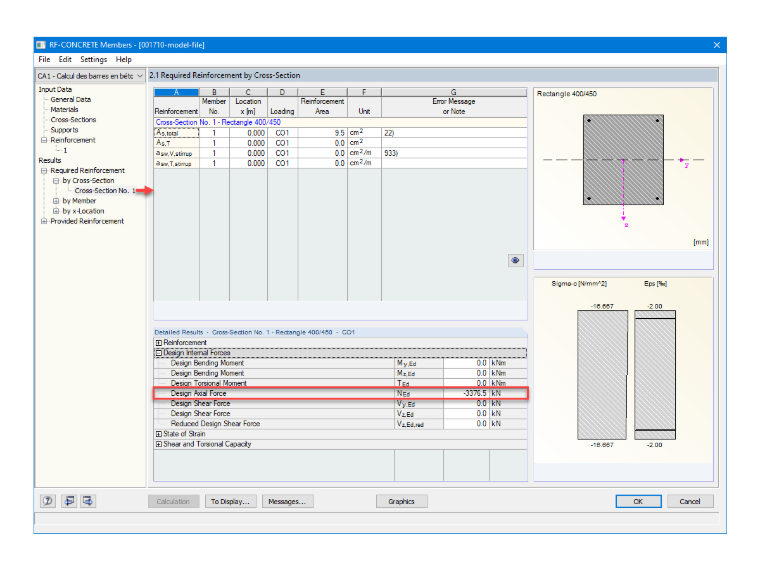Click the blue Cross-Section No. 1 - Rectangle 400/450 row
The width and height of the screenshot is (760, 570).
[x=340, y=123]
